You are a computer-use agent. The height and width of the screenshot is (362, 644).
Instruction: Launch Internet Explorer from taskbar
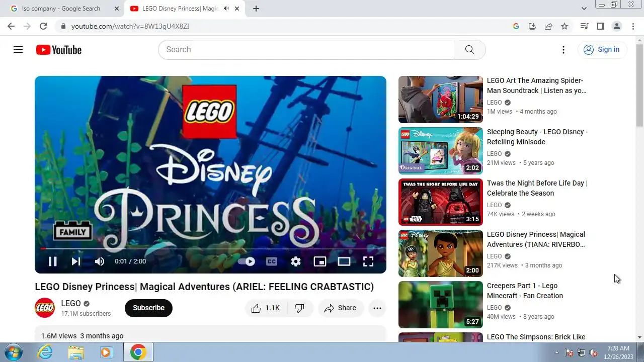(x=45, y=352)
